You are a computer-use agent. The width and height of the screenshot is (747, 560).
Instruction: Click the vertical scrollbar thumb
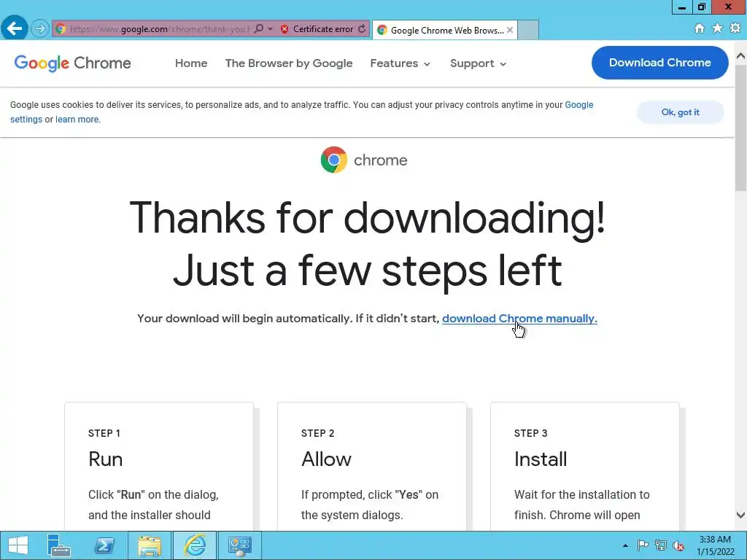[x=741, y=128]
